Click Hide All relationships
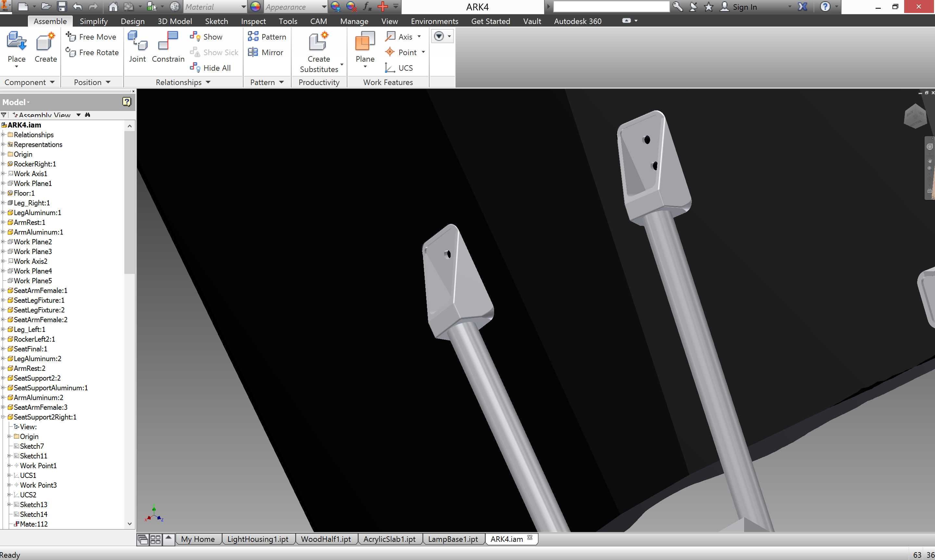Image resolution: width=935 pixels, height=560 pixels. pos(210,67)
